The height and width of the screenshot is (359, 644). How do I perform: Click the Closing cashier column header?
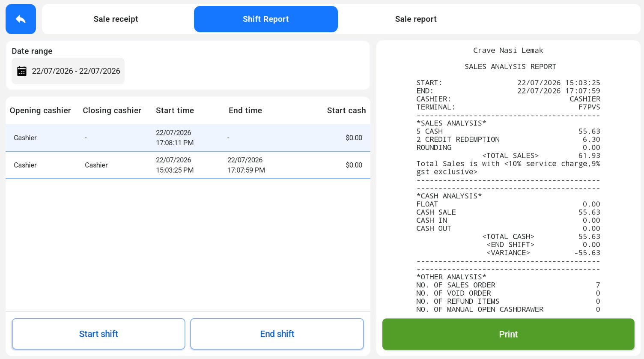(112, 111)
